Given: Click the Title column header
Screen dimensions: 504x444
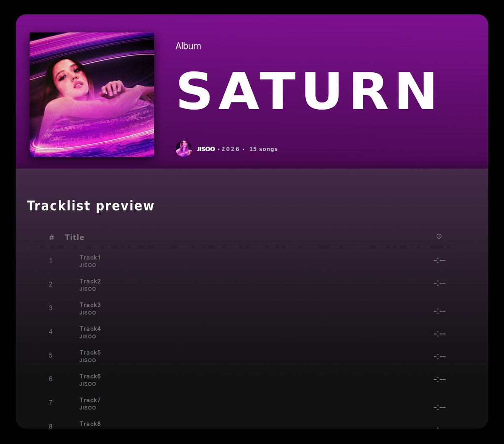Looking at the screenshot, I should click(74, 237).
